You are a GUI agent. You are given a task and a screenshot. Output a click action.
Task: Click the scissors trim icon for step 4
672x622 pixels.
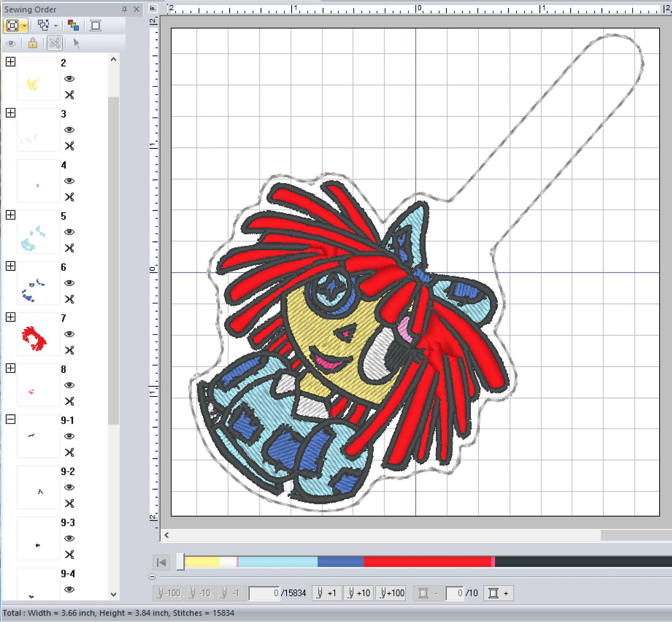[x=69, y=197]
